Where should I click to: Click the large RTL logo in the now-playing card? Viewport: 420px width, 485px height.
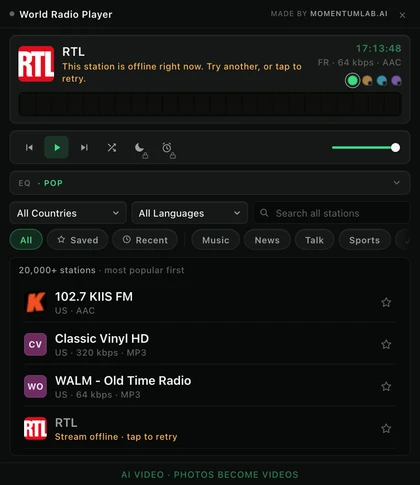[36, 64]
